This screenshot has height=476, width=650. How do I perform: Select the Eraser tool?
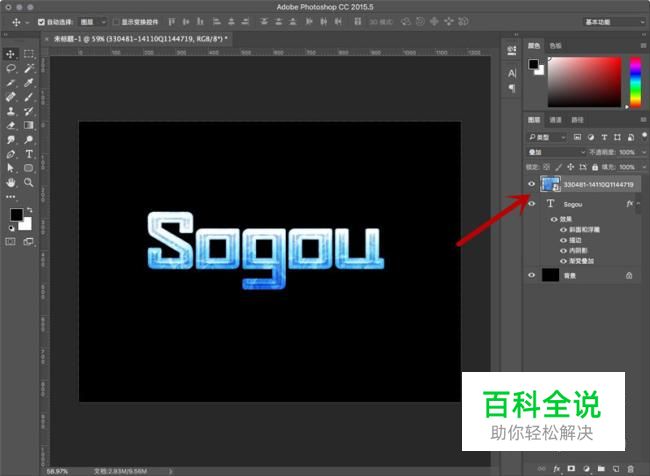point(10,125)
